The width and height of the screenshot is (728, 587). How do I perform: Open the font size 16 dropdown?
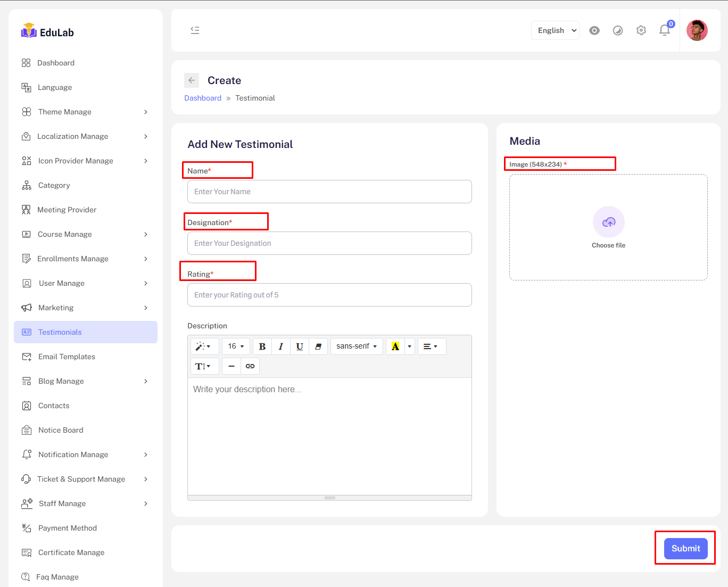[x=236, y=346]
